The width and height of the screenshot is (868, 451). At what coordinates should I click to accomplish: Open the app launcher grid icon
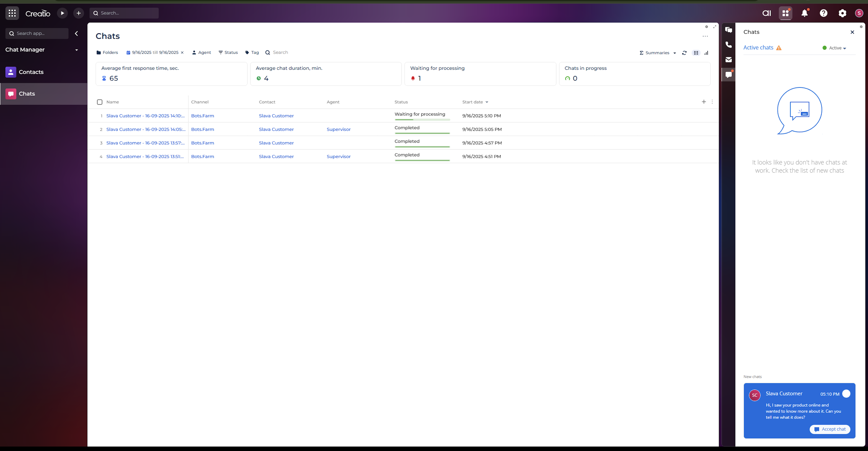(12, 13)
